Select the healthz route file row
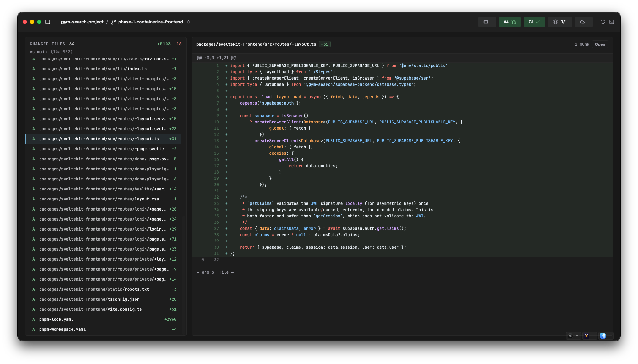This screenshot has width=638, height=364. 104,189
